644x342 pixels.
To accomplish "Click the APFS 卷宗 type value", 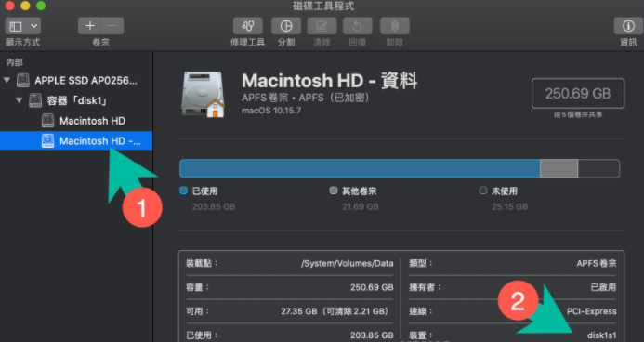I will click(x=597, y=264).
